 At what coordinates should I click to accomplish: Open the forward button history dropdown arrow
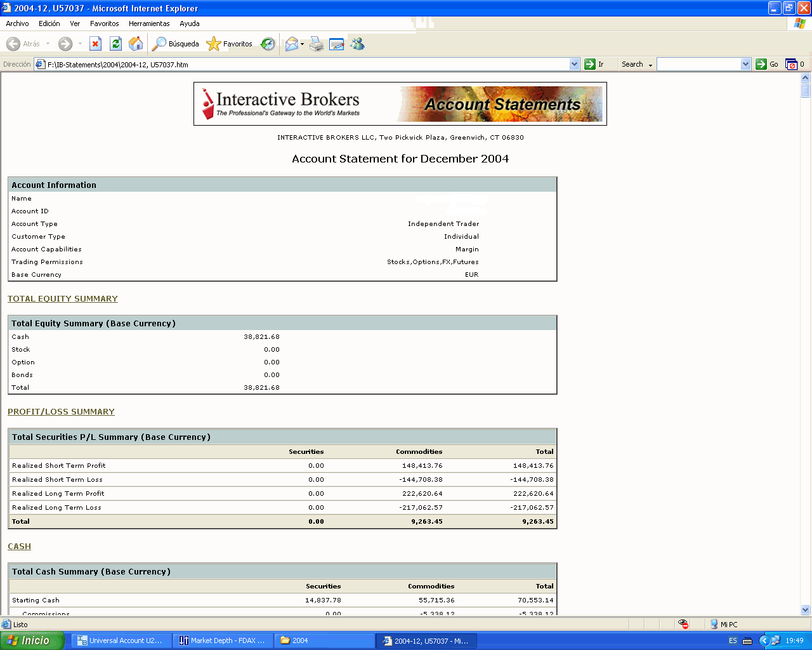coord(80,44)
